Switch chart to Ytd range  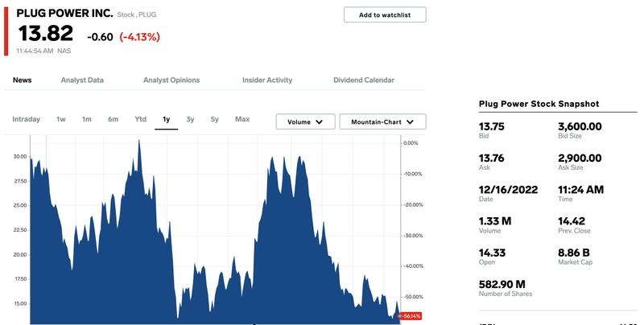(140, 119)
